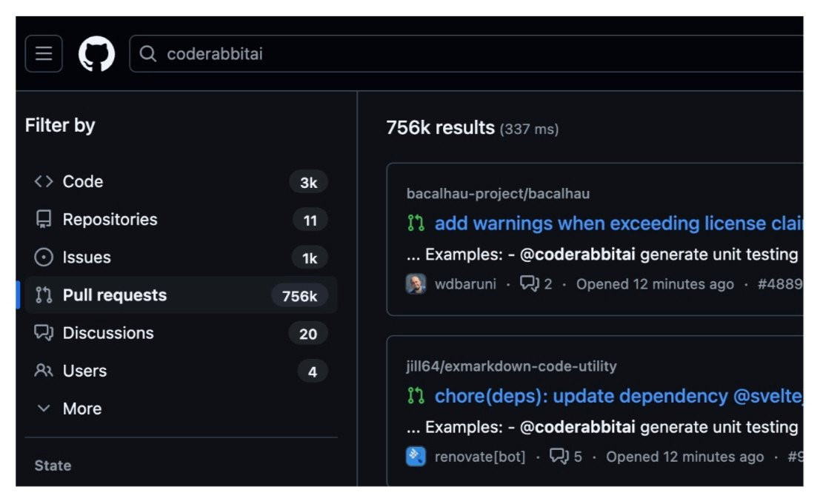The image size is (820, 504).
Task: Click the 'State' section label
Action: 53,466
